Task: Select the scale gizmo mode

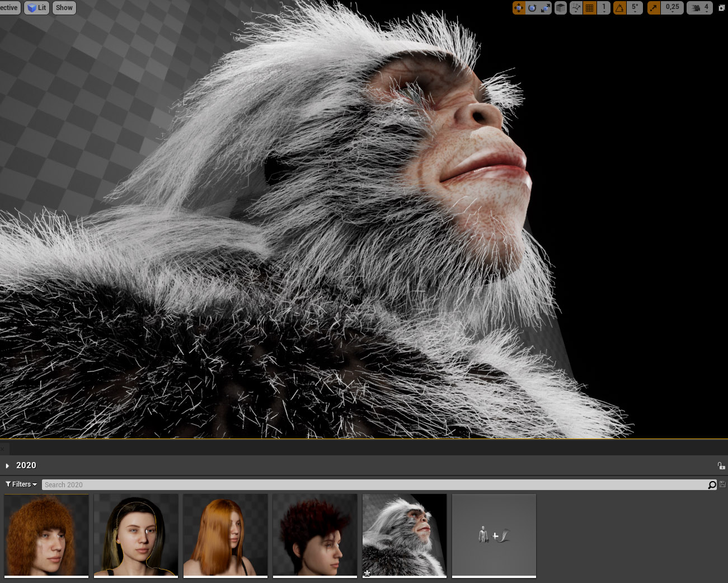Action: (x=545, y=8)
